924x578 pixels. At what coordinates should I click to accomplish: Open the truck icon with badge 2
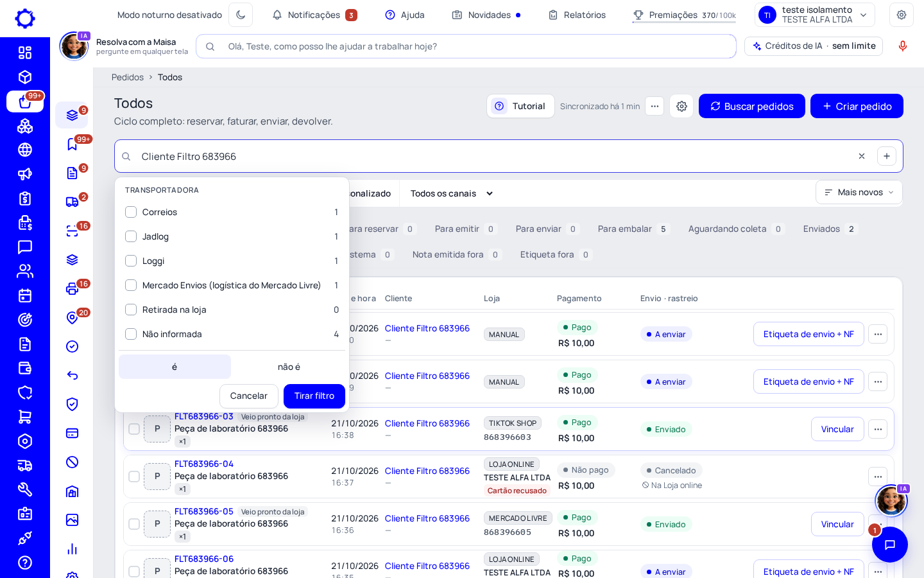coord(72,202)
